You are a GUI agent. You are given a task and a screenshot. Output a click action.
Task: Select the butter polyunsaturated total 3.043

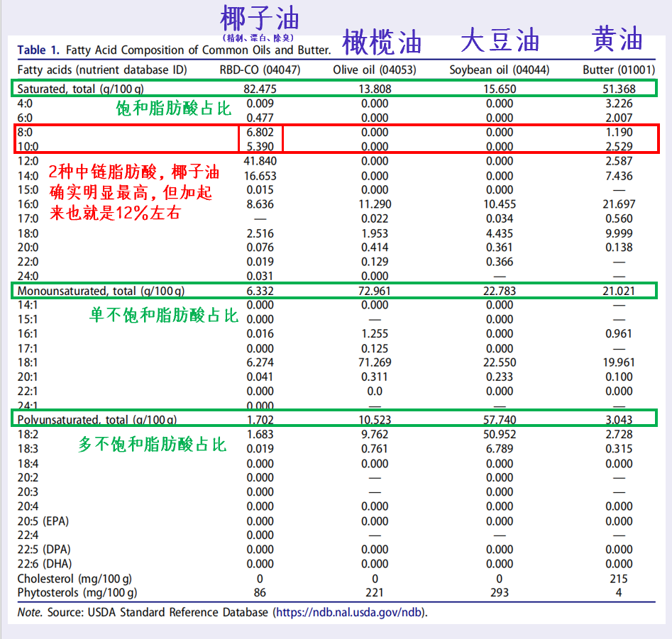pos(619,420)
